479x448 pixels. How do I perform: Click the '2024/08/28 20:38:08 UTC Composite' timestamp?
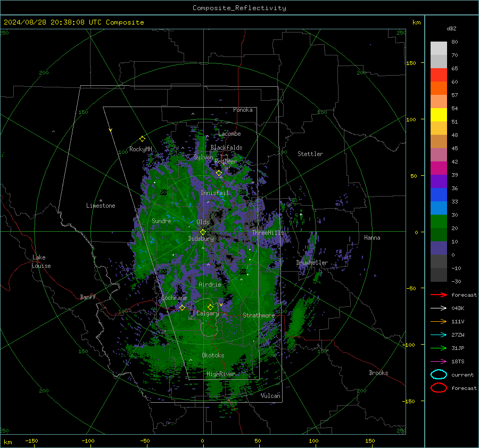coord(73,22)
